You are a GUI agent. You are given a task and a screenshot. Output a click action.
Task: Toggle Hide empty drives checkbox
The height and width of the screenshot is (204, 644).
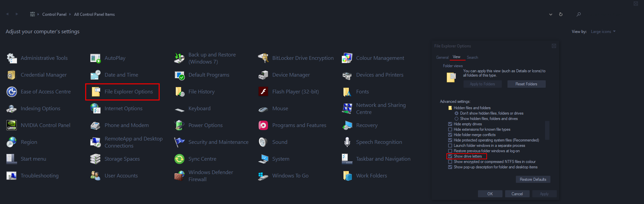coord(450,124)
